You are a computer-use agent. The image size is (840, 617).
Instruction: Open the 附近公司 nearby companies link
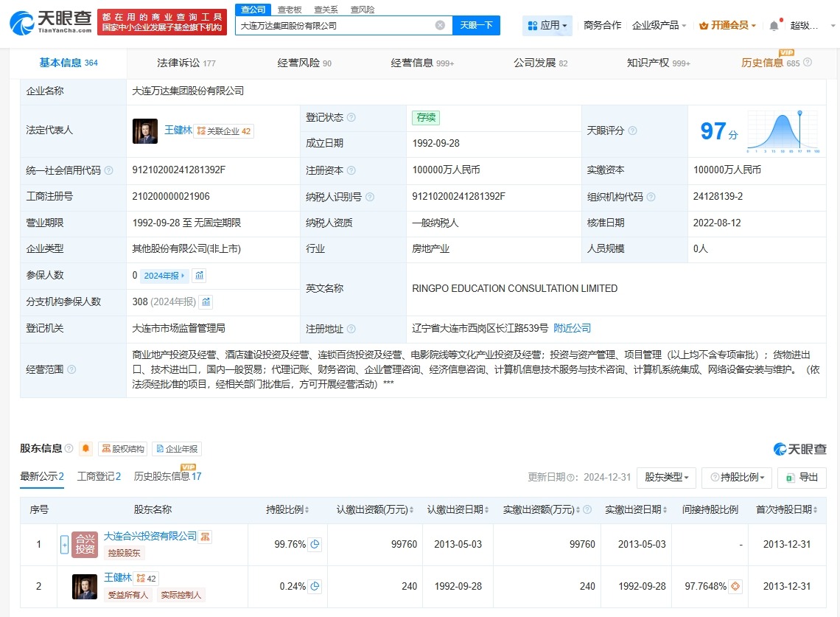tap(572, 328)
